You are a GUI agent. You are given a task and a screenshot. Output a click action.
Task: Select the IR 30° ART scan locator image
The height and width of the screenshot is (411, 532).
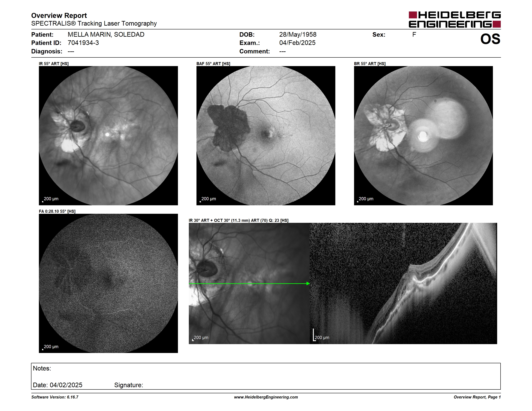(249, 283)
